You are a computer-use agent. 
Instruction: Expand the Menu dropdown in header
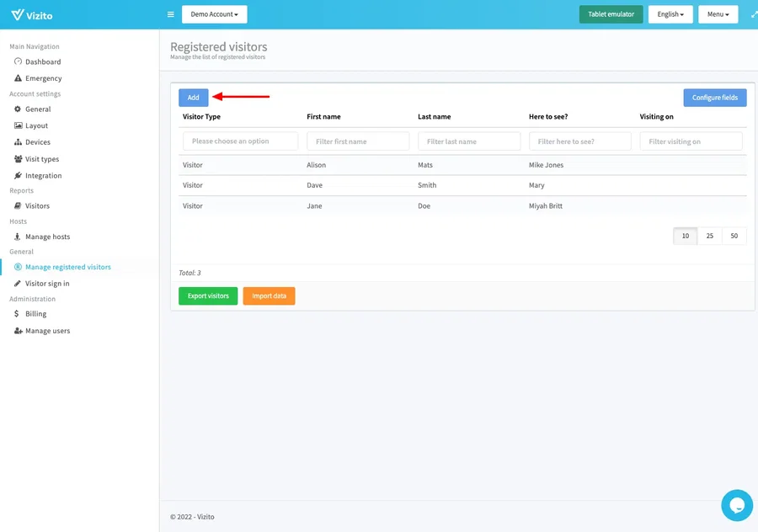(718, 14)
